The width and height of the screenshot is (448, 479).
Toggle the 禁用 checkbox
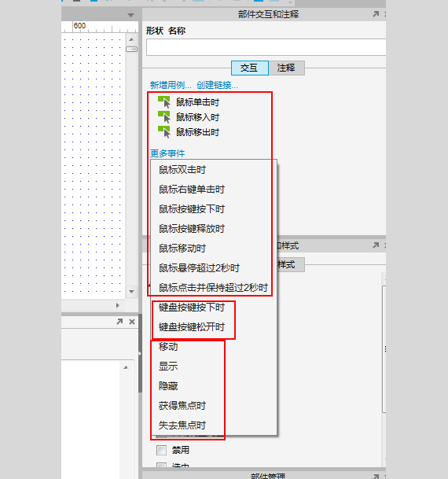point(161,450)
